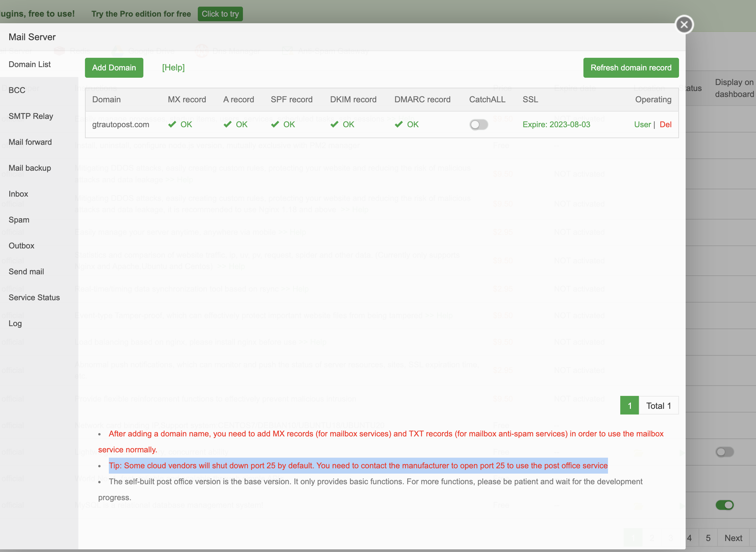The width and height of the screenshot is (756, 552).
Task: Open the Inbox section
Action: (x=18, y=194)
